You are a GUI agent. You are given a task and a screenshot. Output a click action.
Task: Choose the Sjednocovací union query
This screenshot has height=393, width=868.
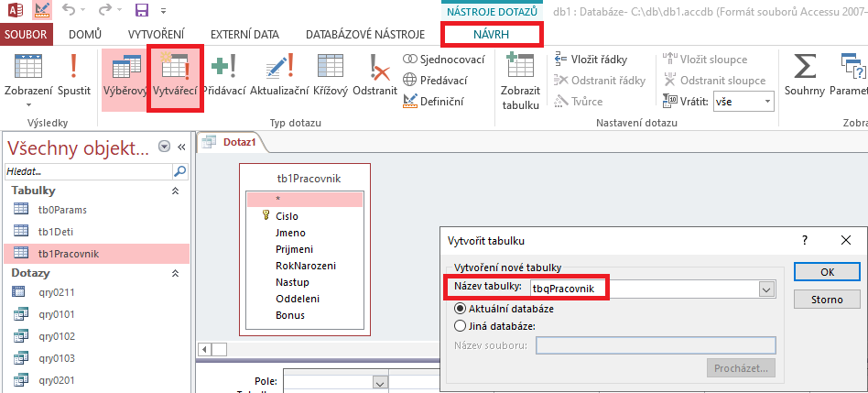pyautogui.click(x=444, y=60)
